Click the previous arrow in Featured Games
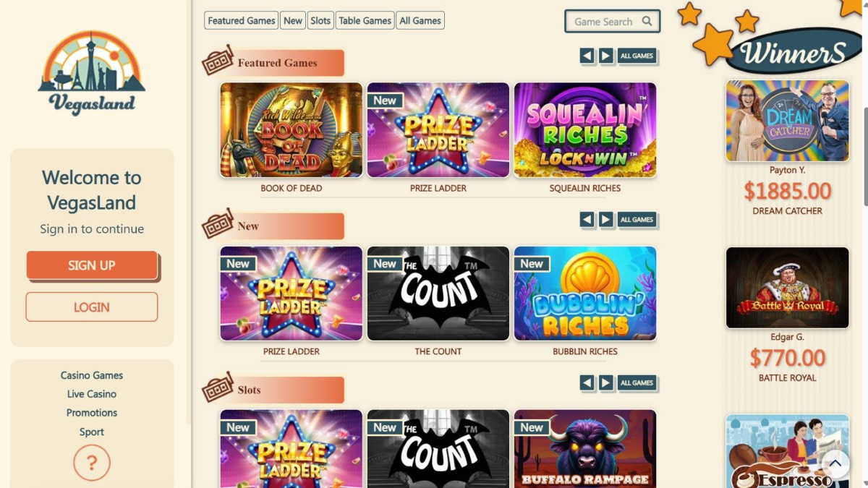Image resolution: width=868 pixels, height=488 pixels. click(587, 56)
